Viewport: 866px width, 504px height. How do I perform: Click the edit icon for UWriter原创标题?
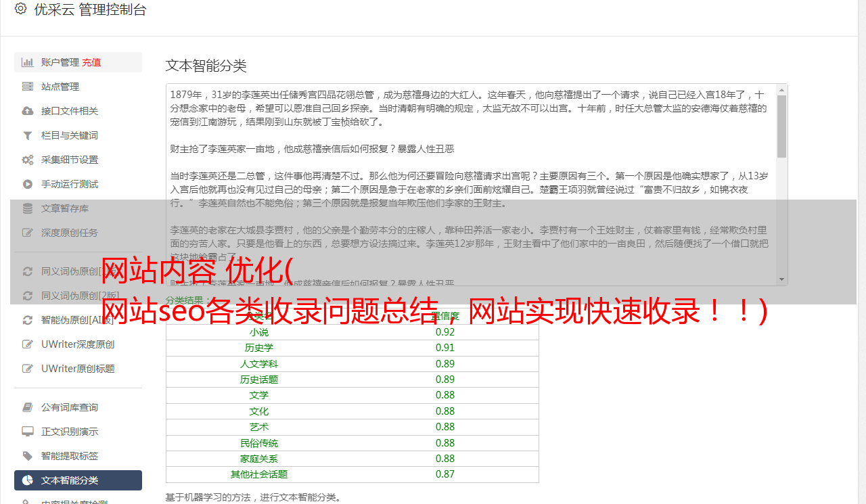pos(28,369)
